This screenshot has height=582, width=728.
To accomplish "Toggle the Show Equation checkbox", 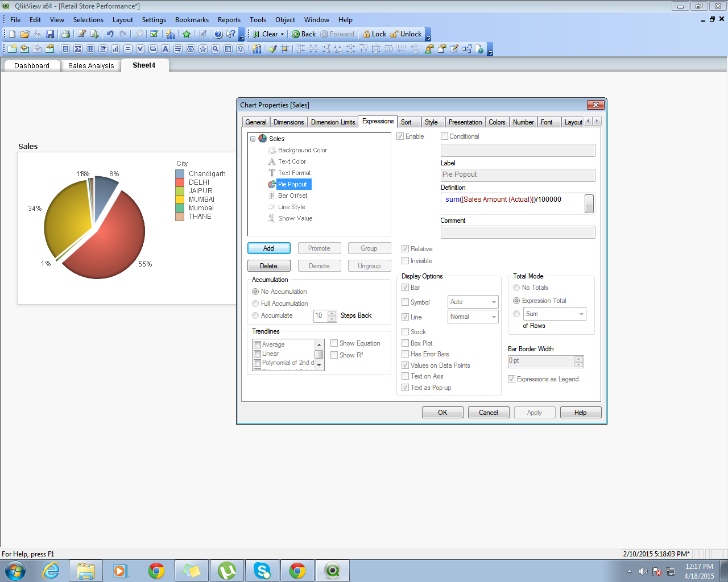I will click(x=334, y=343).
